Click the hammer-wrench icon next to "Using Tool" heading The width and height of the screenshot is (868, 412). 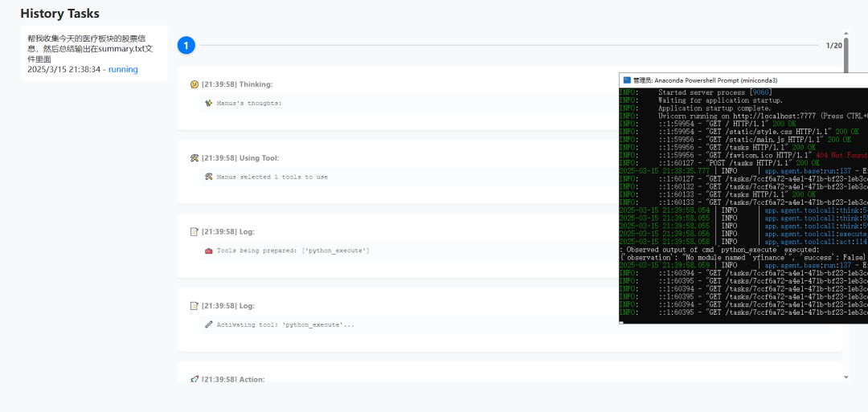coord(194,158)
